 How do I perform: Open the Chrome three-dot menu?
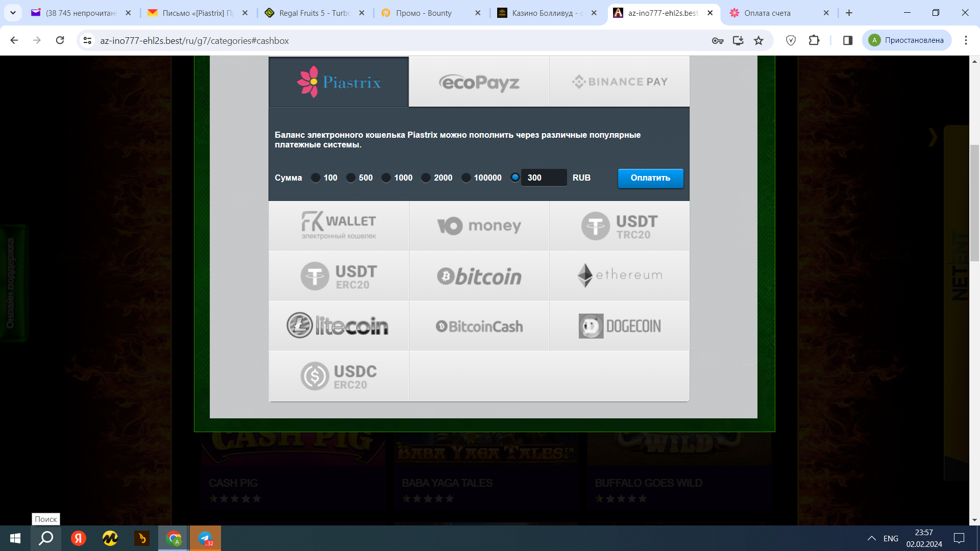pos(965,40)
